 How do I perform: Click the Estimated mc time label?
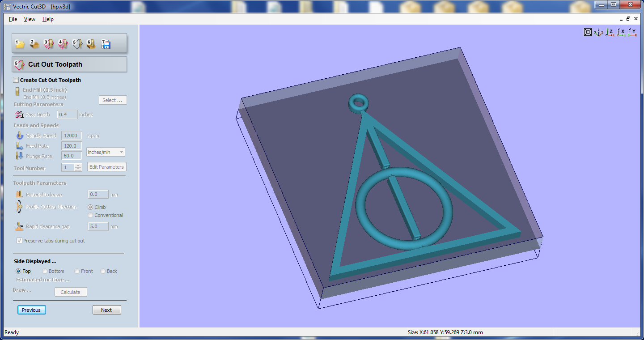tap(42, 280)
